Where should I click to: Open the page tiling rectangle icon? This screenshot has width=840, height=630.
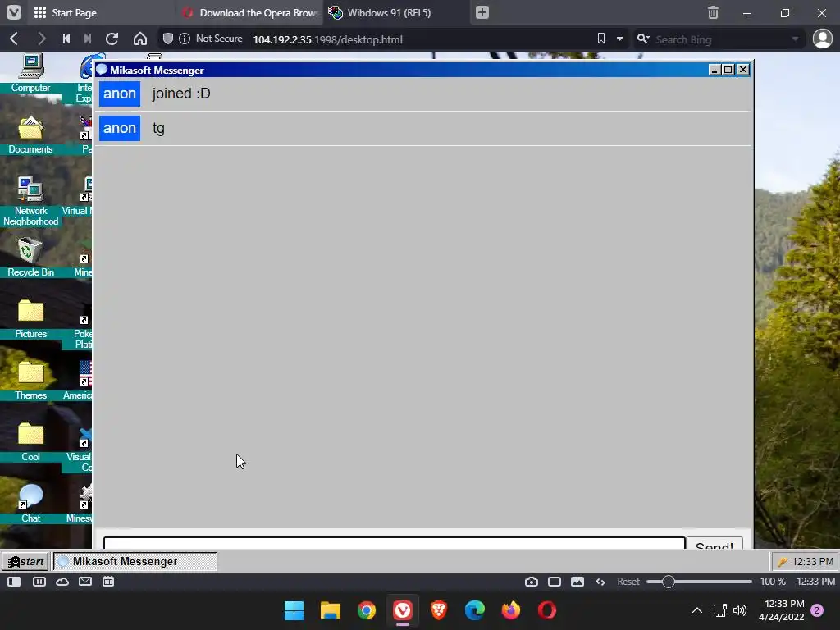(555, 582)
